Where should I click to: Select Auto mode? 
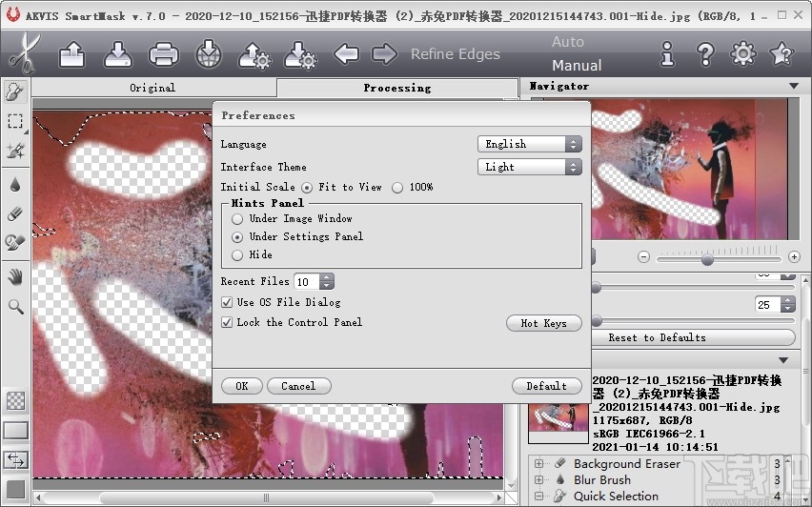coord(568,41)
